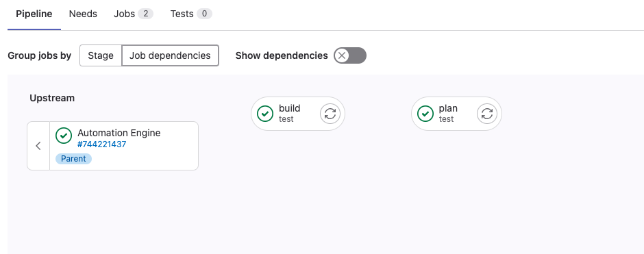Open the plan job details

coord(447,114)
